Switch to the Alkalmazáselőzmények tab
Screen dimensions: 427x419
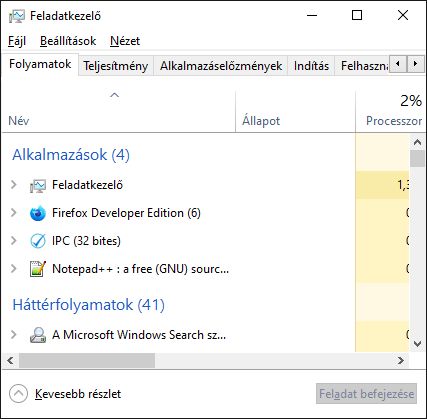pos(221,65)
